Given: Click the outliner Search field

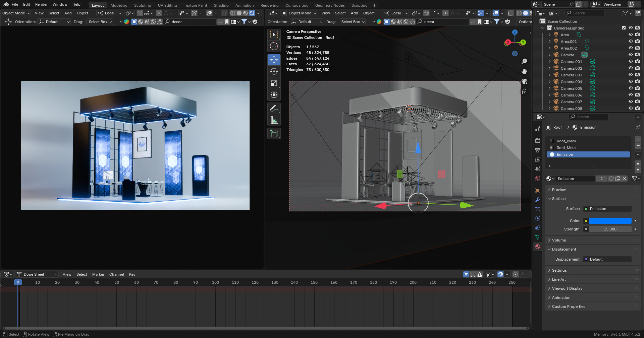Looking at the screenshot, I should 585,13.
